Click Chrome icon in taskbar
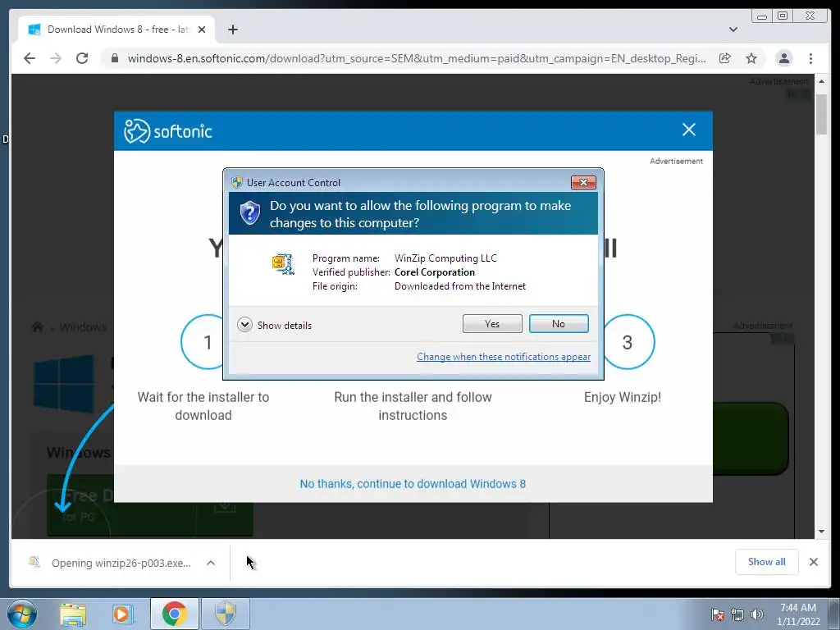The width and height of the screenshot is (840, 630). pos(174,614)
